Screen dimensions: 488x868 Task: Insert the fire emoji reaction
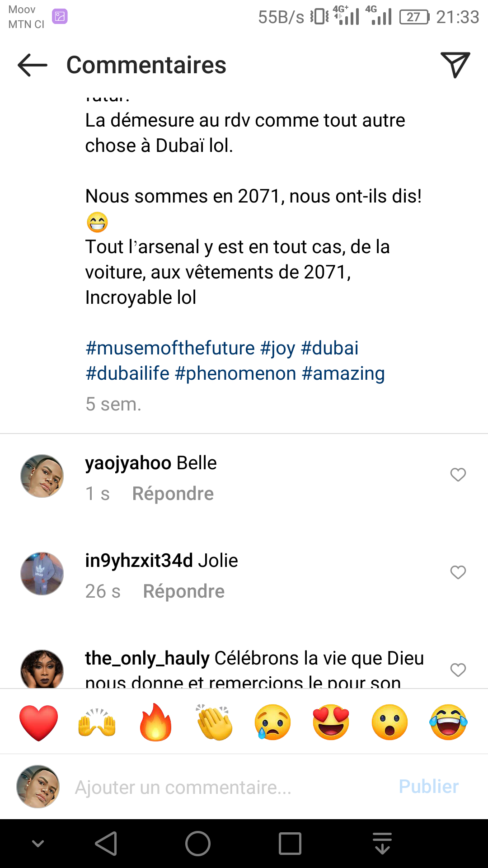156,722
